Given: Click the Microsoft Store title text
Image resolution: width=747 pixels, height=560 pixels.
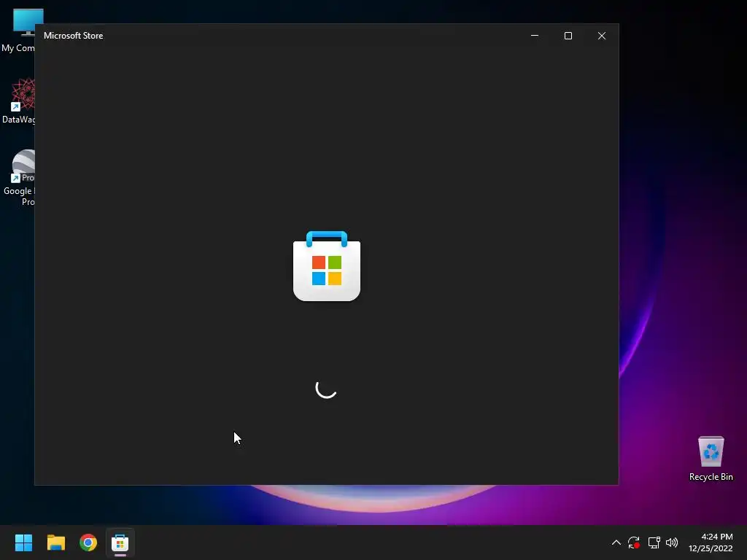Looking at the screenshot, I should 74,36.
